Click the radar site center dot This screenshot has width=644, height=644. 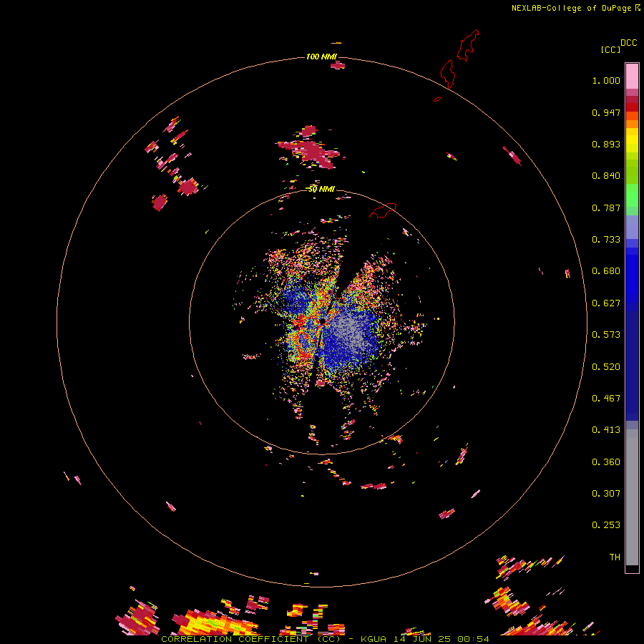tap(323, 321)
